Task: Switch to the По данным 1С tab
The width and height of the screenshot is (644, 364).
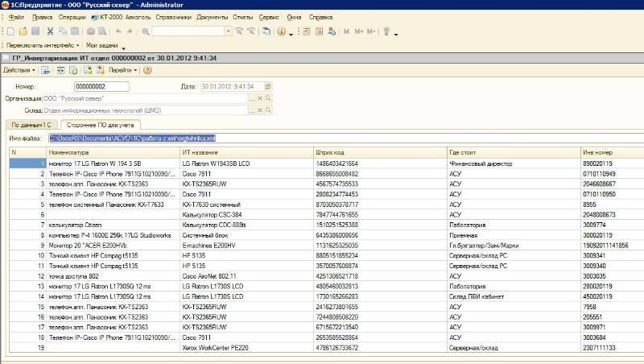Action: (x=31, y=125)
